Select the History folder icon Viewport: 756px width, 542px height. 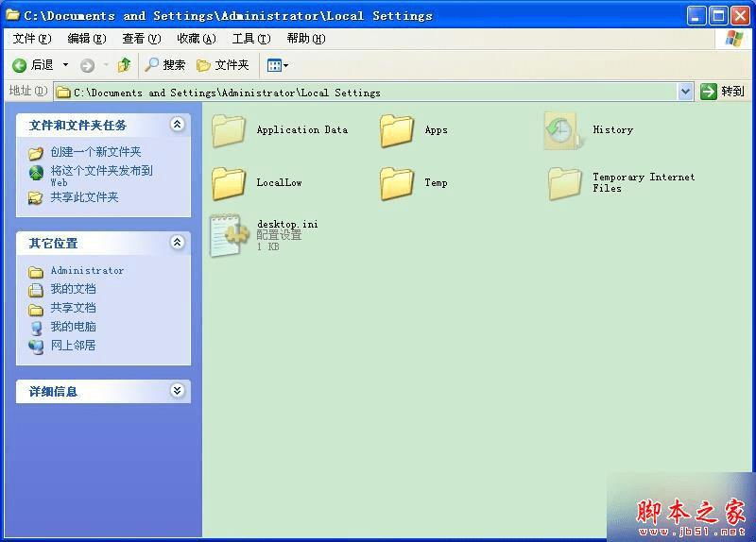(x=562, y=130)
